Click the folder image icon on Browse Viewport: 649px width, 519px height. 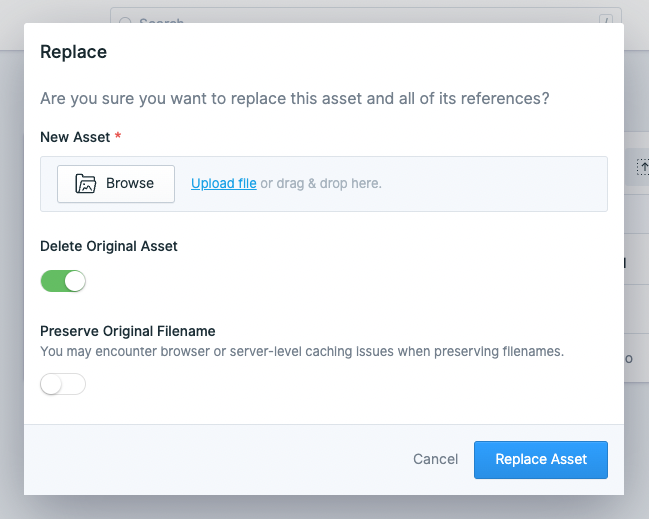(x=86, y=184)
